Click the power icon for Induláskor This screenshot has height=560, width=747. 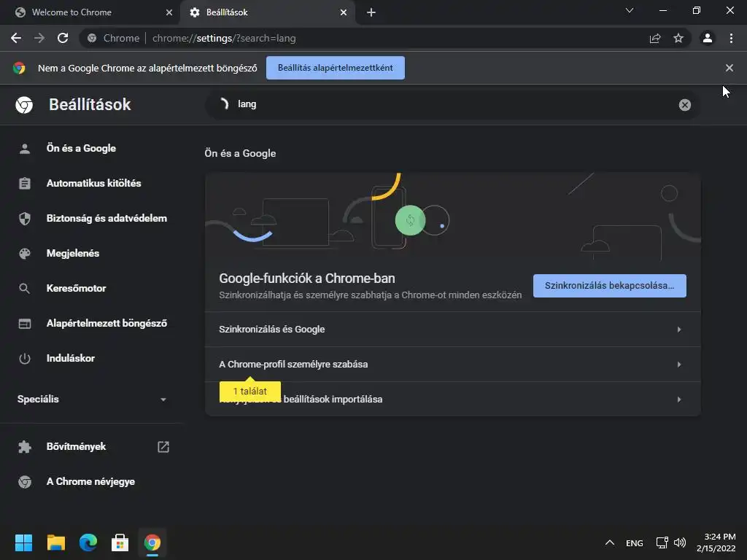point(25,359)
